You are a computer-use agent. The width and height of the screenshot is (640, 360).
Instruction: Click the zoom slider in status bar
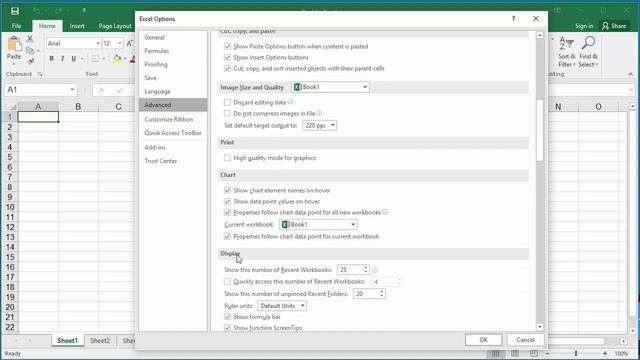pyautogui.click(x=576, y=353)
